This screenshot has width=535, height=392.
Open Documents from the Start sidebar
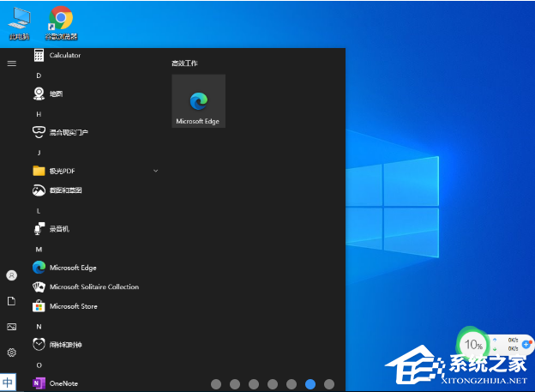tap(11, 301)
